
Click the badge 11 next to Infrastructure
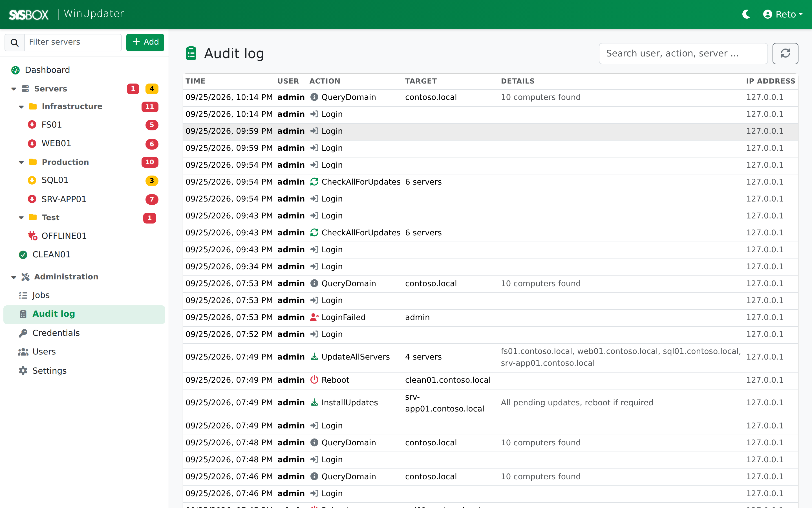[150, 107]
